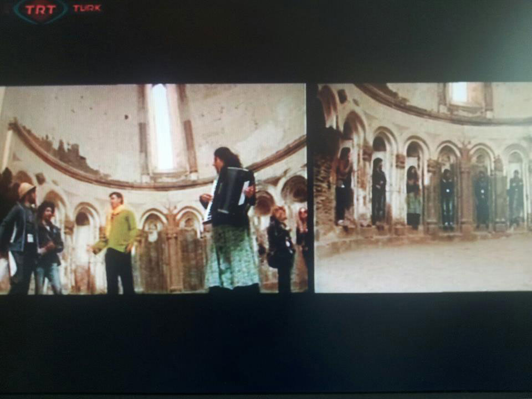Viewport: 532px width, 399px height.
Task: Click the curly-haired person beside the hat man
Action: click(x=49, y=244)
